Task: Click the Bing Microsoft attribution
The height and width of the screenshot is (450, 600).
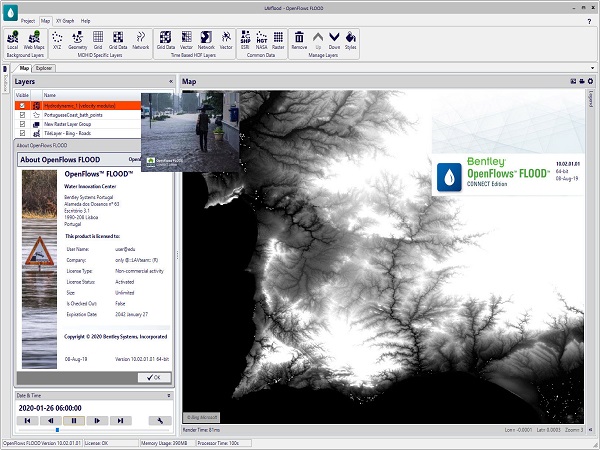Action: (202, 417)
